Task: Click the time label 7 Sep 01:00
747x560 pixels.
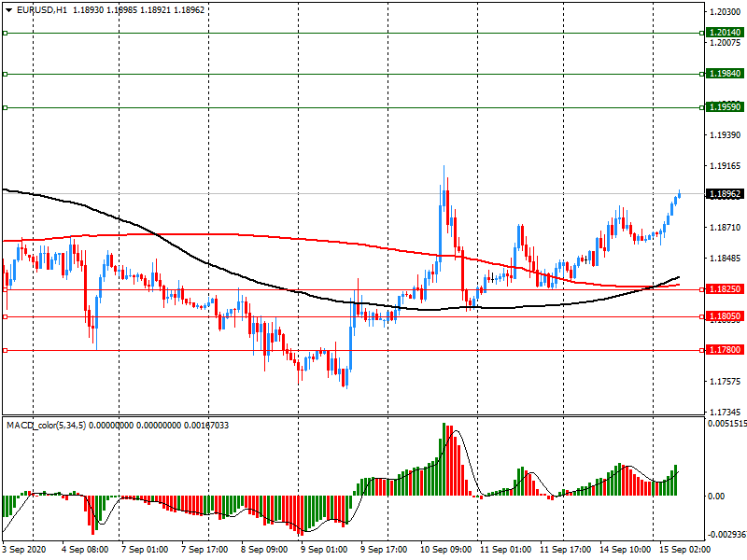Action: point(145,550)
